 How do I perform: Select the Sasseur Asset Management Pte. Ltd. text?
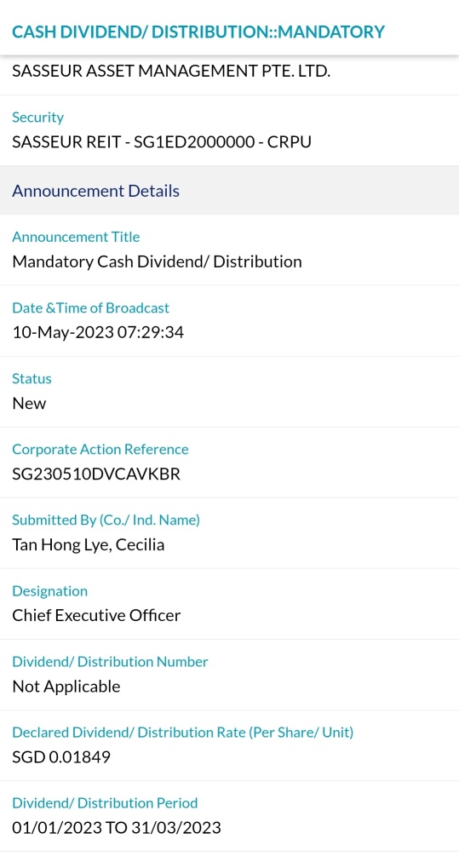(171, 71)
